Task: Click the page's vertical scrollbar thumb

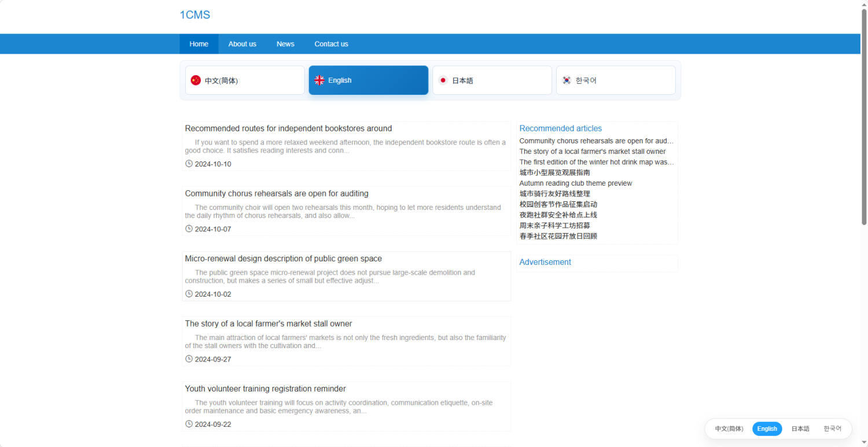Action: pos(864,117)
